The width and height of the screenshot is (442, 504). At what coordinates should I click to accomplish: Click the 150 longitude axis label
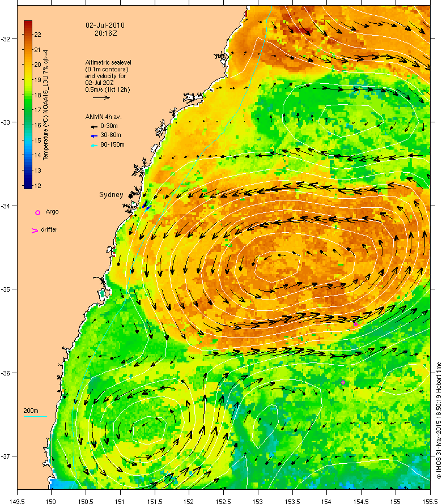51,501
